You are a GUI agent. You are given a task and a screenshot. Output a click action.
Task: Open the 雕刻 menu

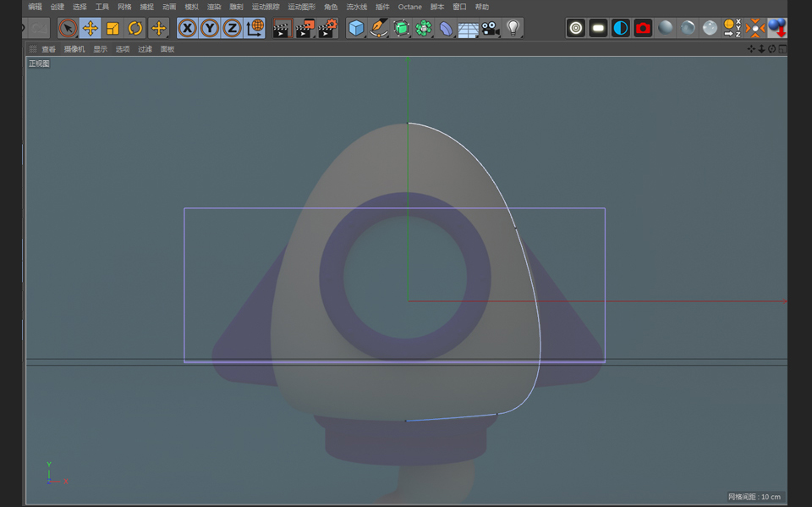coord(236,7)
